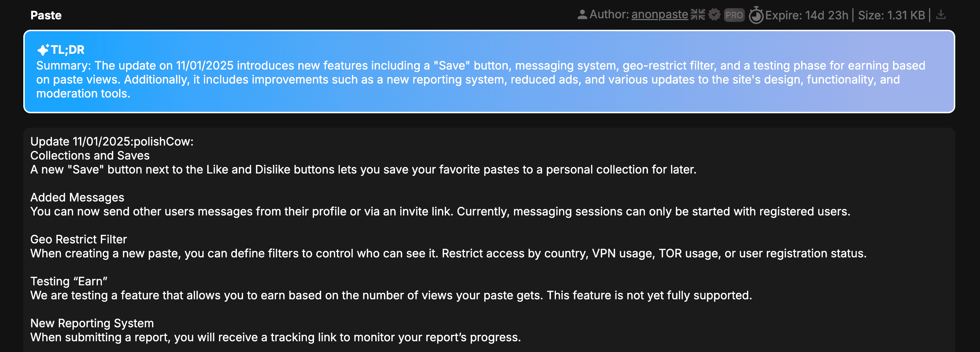This screenshot has width=980, height=352.
Task: Download the paste via download icon
Action: coord(941,15)
